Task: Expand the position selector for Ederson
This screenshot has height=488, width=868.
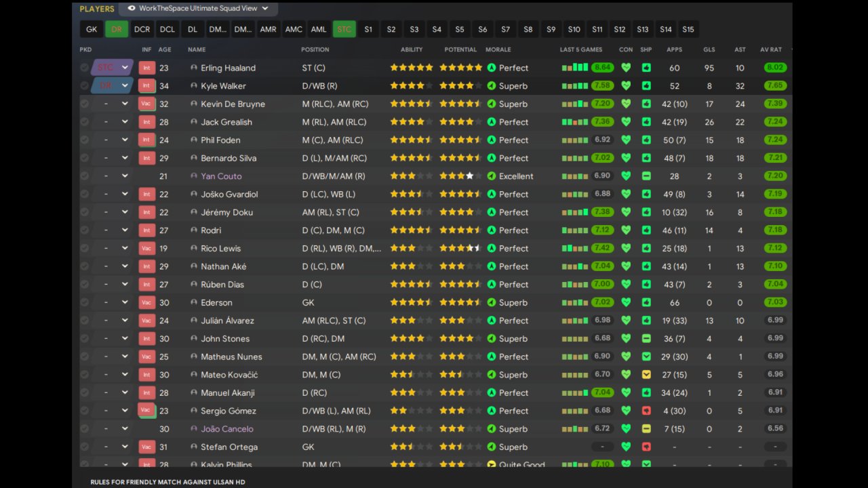Action: pyautogui.click(x=125, y=302)
